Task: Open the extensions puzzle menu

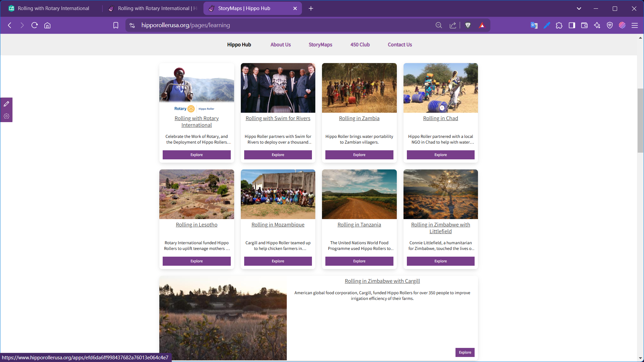Action: click(x=559, y=25)
